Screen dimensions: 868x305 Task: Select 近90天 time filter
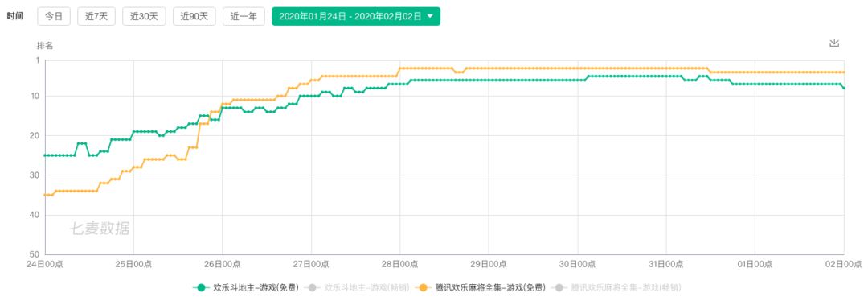click(194, 16)
